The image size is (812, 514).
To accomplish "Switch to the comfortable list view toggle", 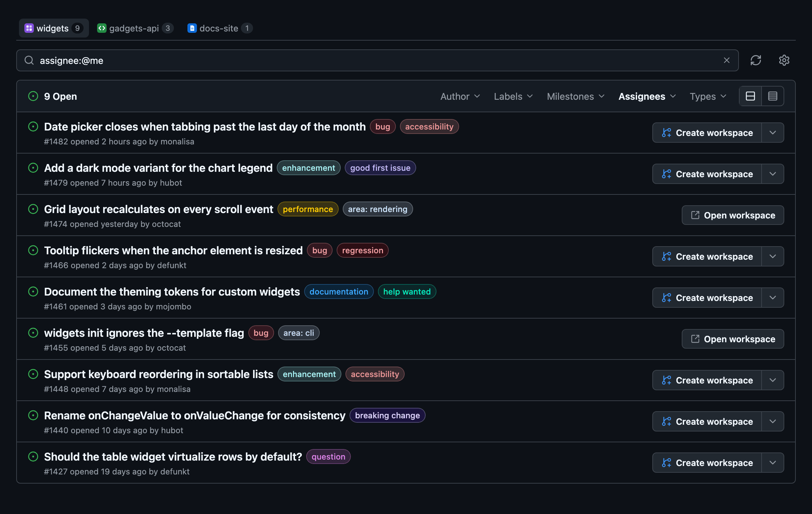I will click(750, 96).
